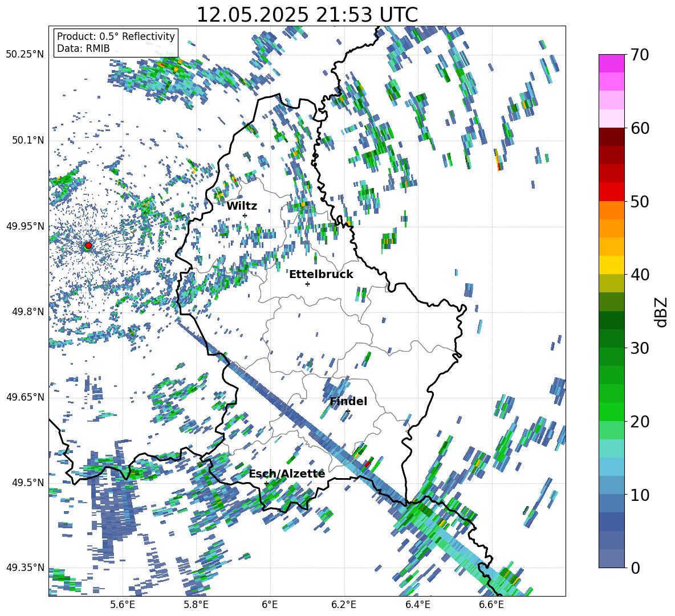
Task: Pick the yellow swatch just above 40 dBZ
Action: [x=611, y=265]
